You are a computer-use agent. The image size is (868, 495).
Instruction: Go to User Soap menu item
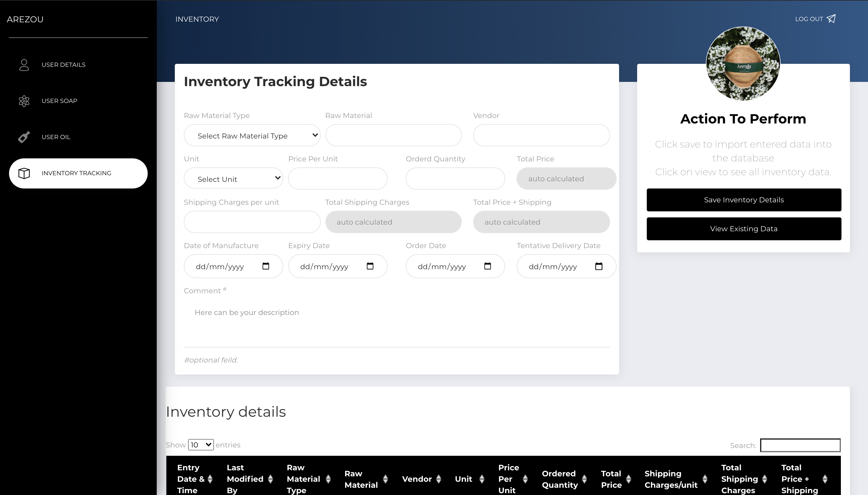click(59, 101)
